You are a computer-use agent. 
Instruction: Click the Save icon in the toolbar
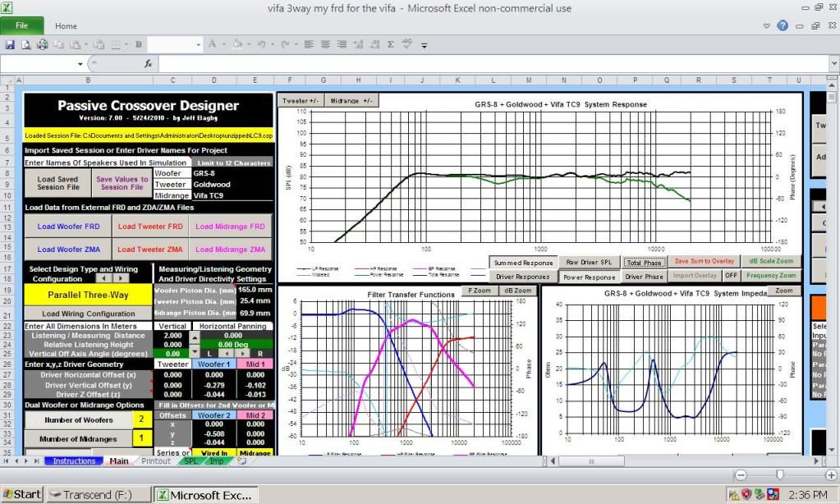[10, 44]
